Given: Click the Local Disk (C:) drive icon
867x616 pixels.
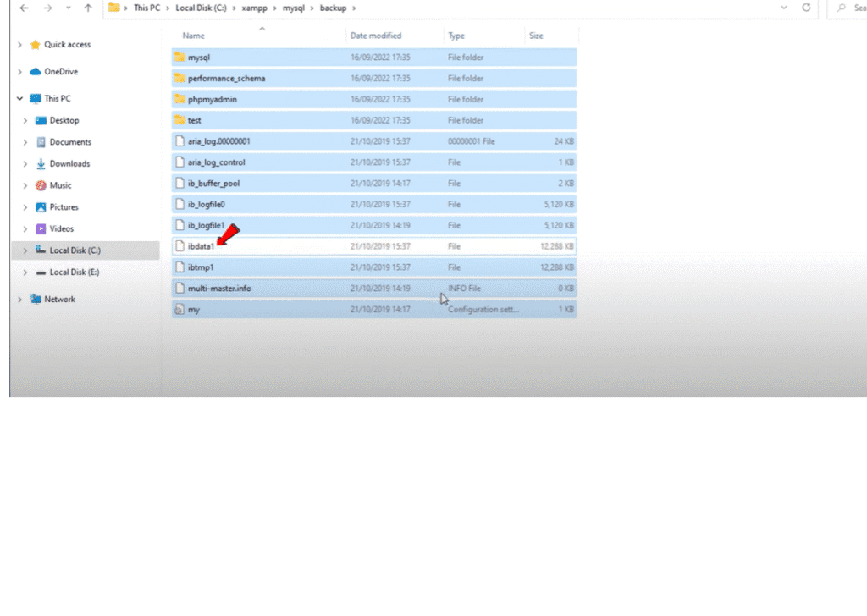Looking at the screenshot, I should [41, 250].
